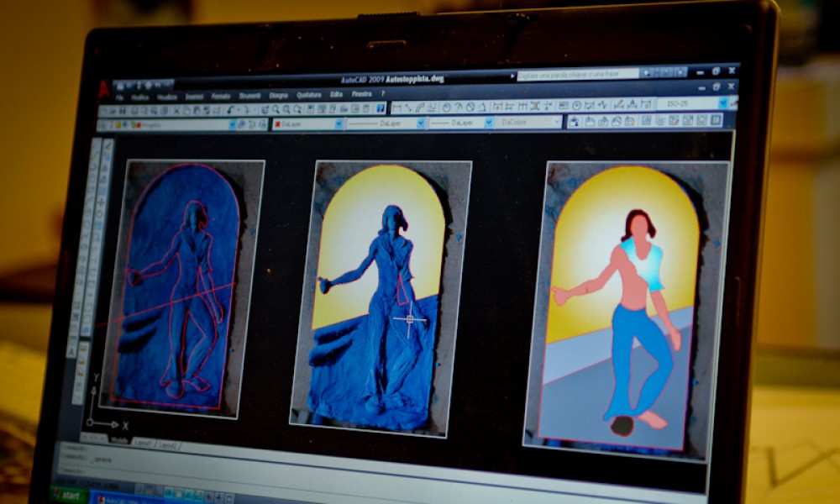Select the Aligned dimension tool

tap(407, 108)
